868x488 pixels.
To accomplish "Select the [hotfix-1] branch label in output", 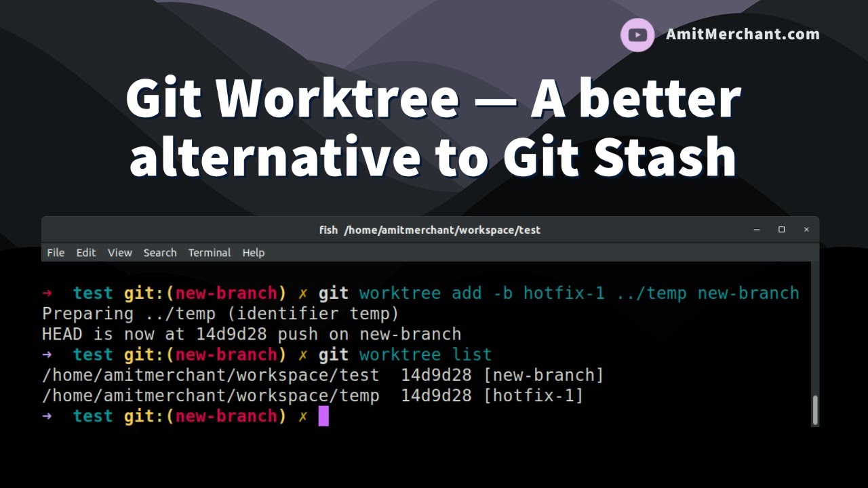I will click(x=533, y=396).
